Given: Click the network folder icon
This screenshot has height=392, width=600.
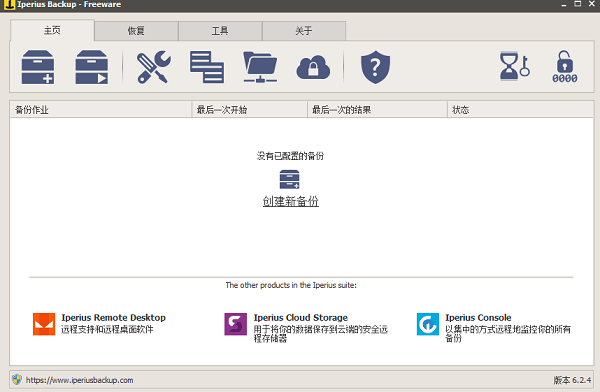Looking at the screenshot, I should click(260, 67).
